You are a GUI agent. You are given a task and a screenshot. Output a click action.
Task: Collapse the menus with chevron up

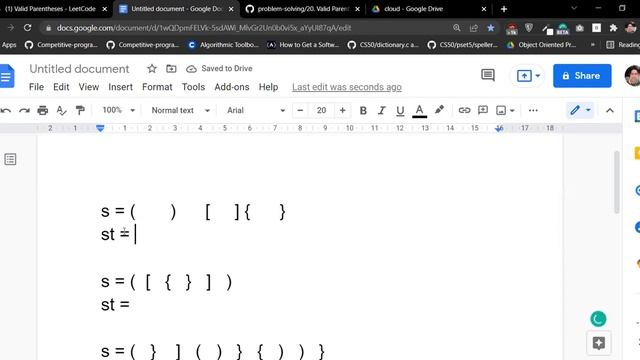tap(609, 111)
